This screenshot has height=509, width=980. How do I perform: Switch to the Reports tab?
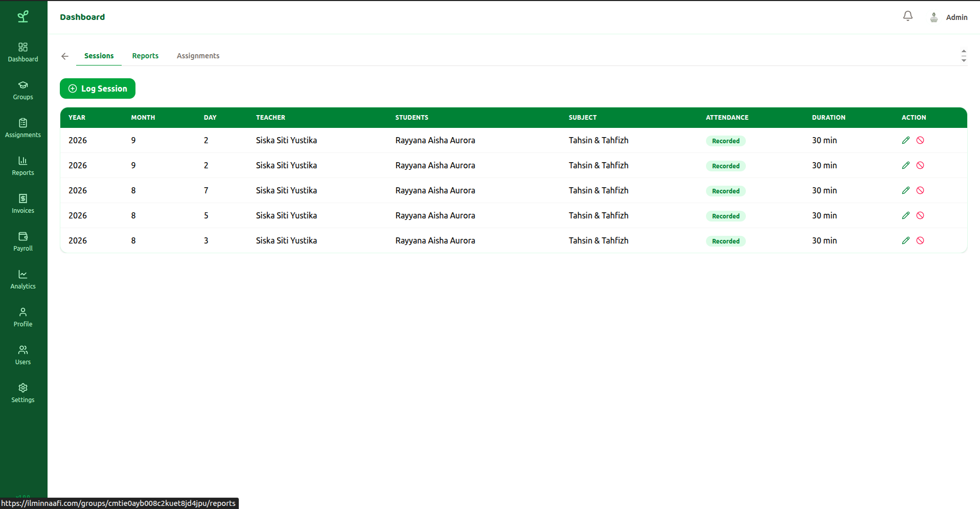coord(145,56)
